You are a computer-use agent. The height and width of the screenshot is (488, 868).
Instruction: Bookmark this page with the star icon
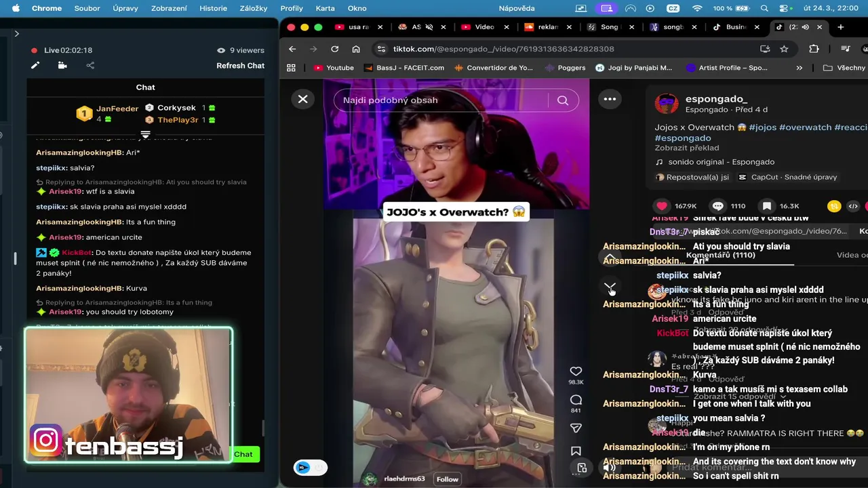point(784,49)
